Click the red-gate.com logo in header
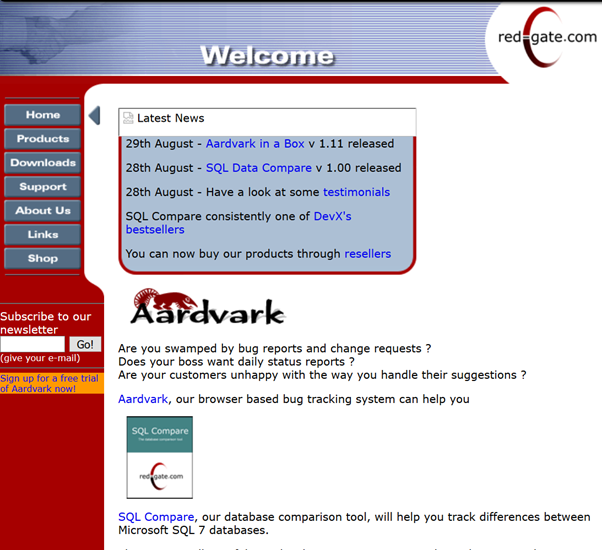 coord(547,37)
